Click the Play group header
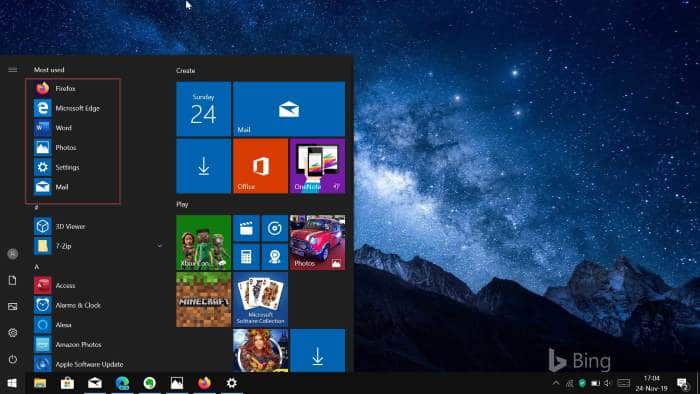700x394 pixels. [182, 204]
